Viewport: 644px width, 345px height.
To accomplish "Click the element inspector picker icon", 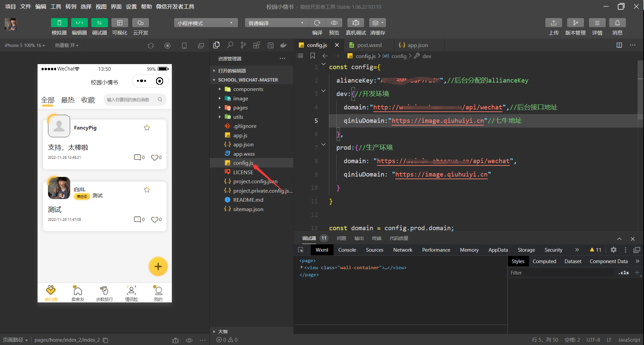I will (301, 250).
